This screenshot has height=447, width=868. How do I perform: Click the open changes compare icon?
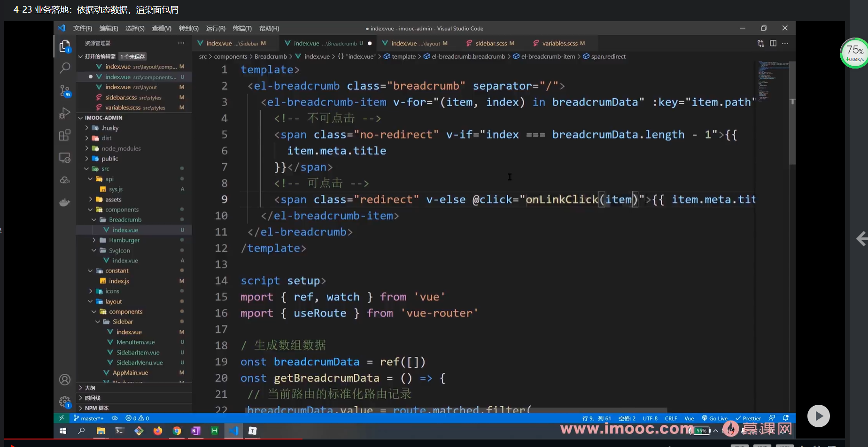(761, 43)
